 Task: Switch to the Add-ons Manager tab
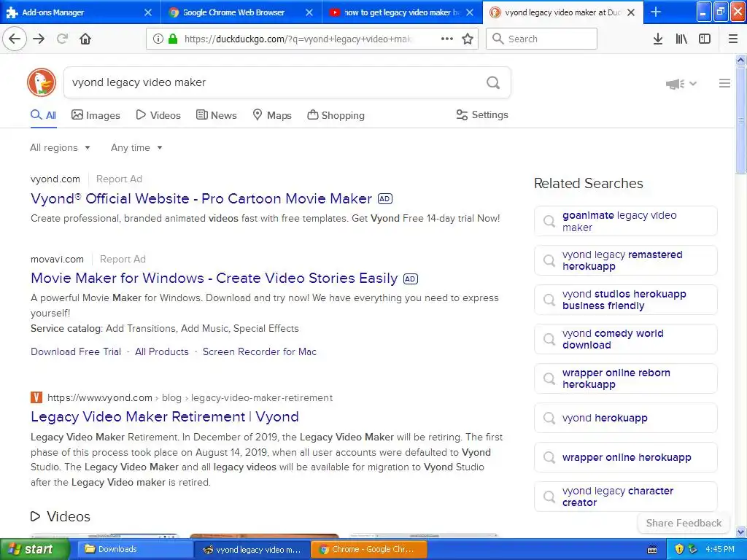pyautogui.click(x=80, y=12)
